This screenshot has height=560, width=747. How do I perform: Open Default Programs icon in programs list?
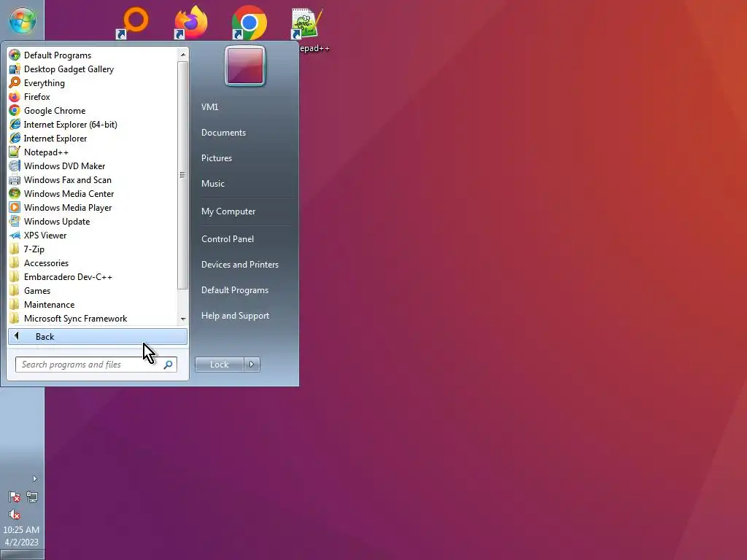point(15,55)
